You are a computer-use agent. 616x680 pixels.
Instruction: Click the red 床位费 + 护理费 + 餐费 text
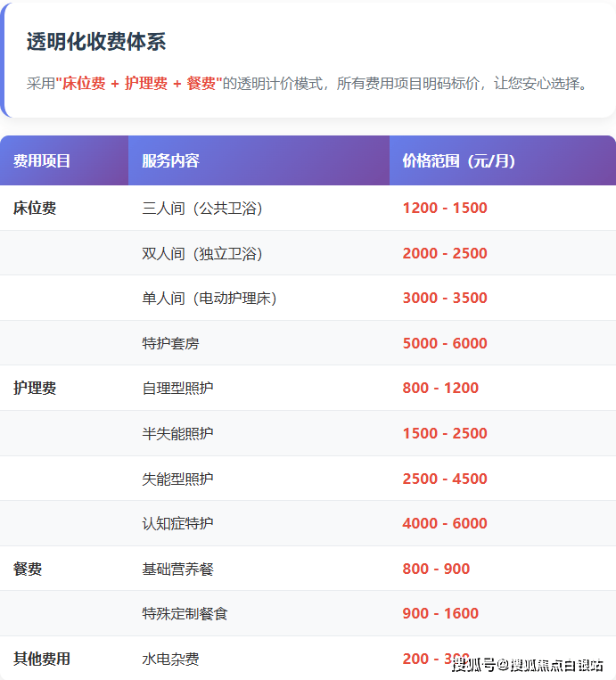tap(138, 84)
